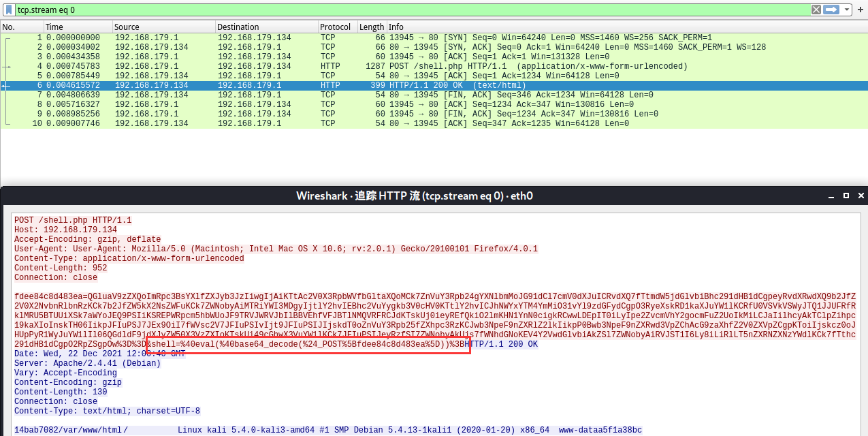Viewport: 868px width, 436px height.
Task: Click the 'Content-Length: 130' line
Action: tap(61, 392)
